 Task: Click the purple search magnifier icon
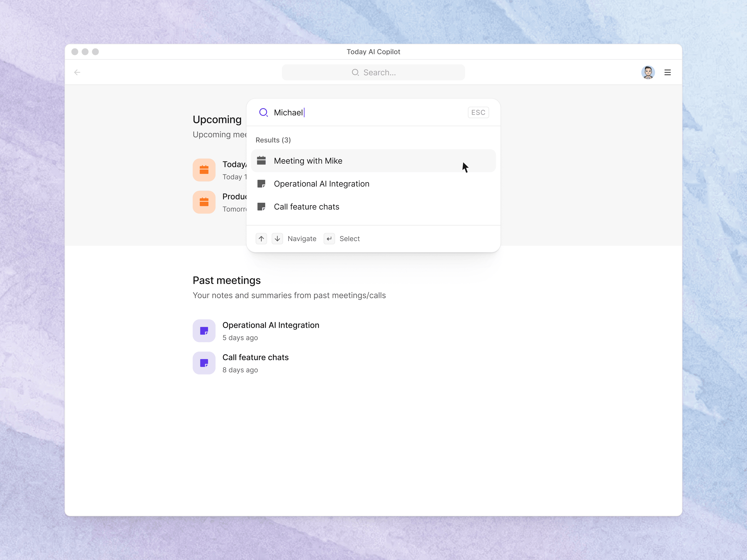coord(263,112)
